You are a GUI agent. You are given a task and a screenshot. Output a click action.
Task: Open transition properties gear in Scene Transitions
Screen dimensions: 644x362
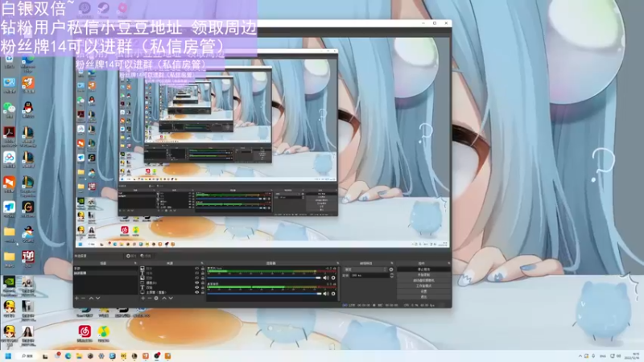point(391,269)
